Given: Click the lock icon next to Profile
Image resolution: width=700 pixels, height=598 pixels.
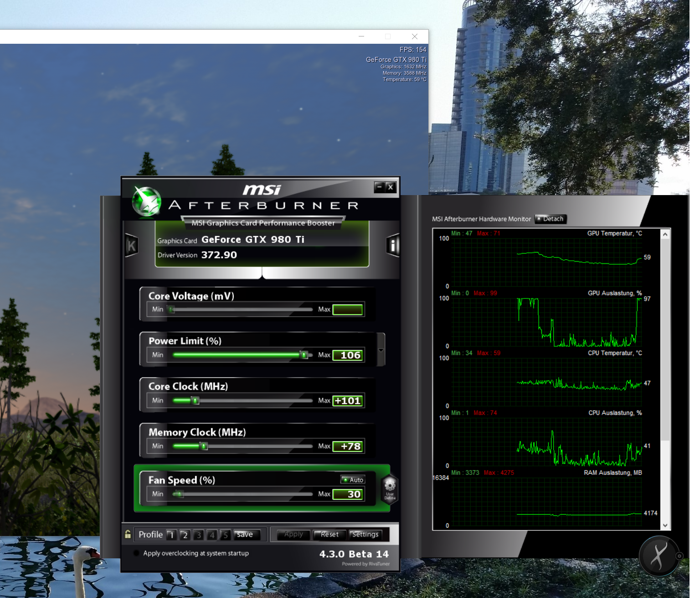Looking at the screenshot, I should coord(128,534).
